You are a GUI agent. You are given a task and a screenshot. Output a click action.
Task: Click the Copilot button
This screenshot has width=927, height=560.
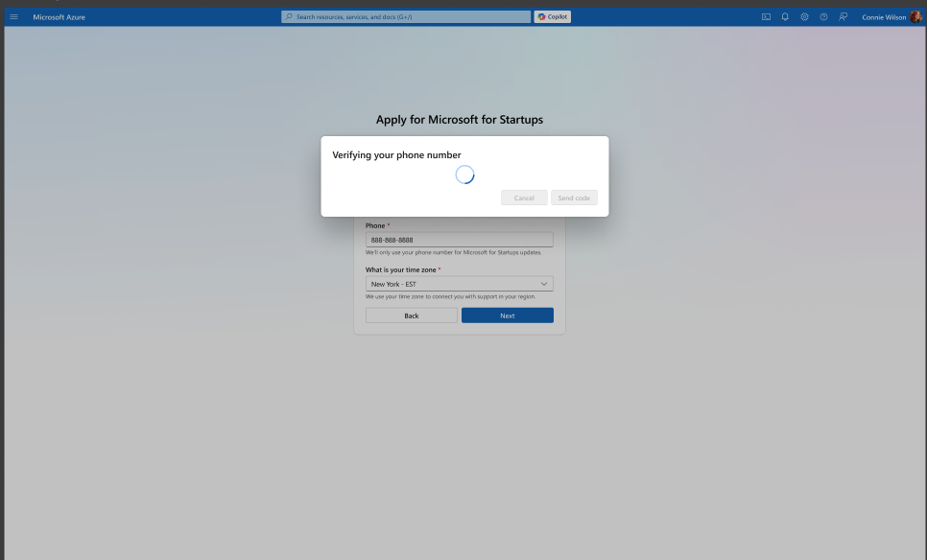click(x=552, y=16)
